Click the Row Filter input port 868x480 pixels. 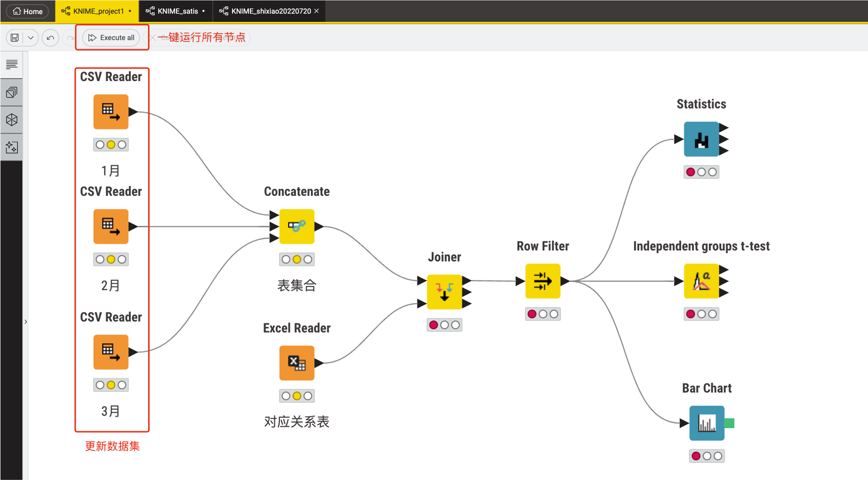[520, 281]
